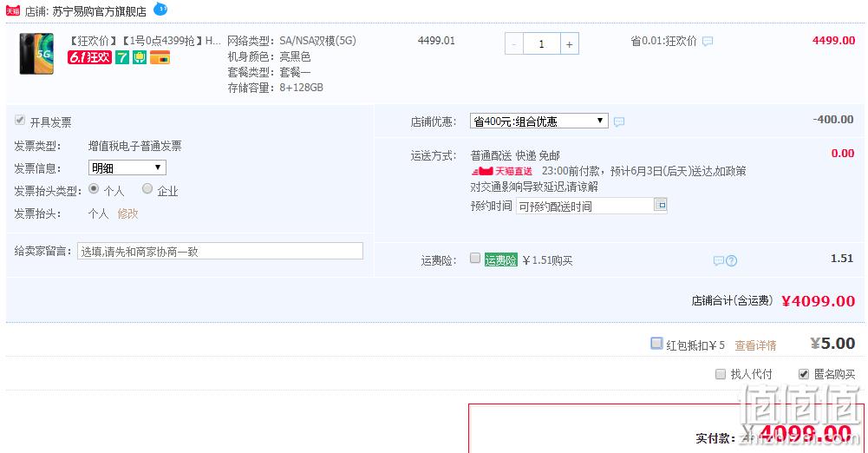Click the 可预约配送时间 input field
The image size is (868, 453).
[x=584, y=206]
